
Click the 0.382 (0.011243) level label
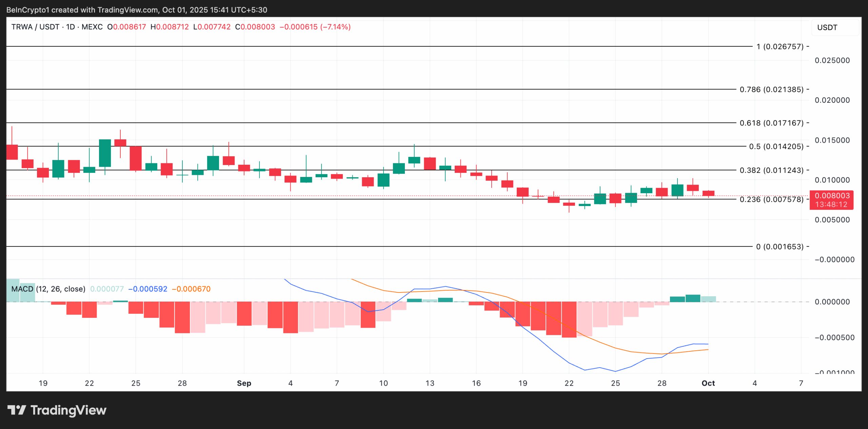(x=771, y=170)
